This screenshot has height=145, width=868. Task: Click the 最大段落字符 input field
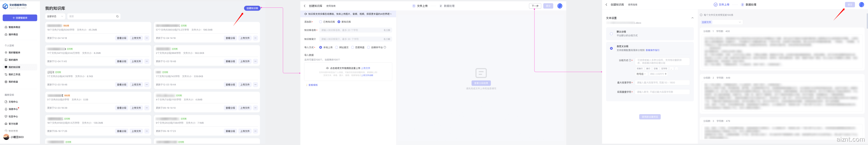(x=663, y=83)
